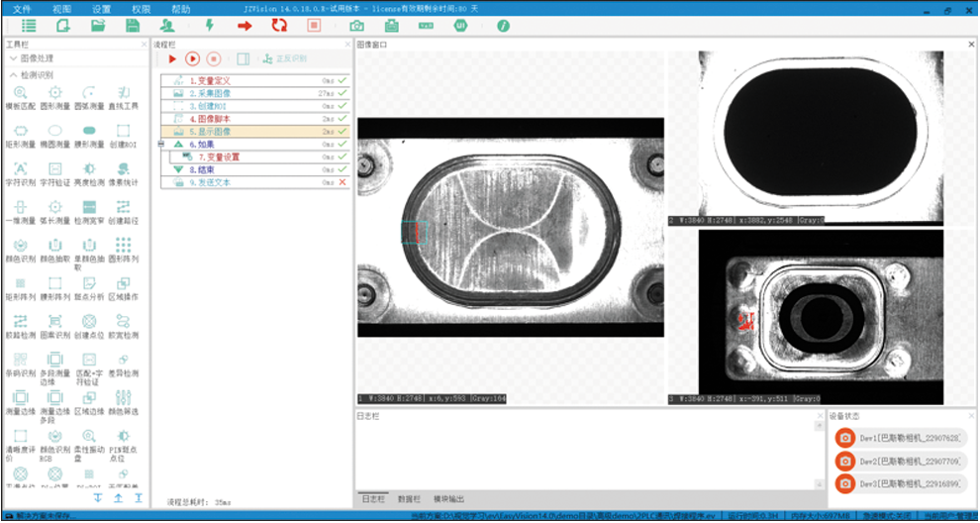The image size is (980, 523).
Task: Click the circled stop button in the flow panel
Action: tap(214, 58)
